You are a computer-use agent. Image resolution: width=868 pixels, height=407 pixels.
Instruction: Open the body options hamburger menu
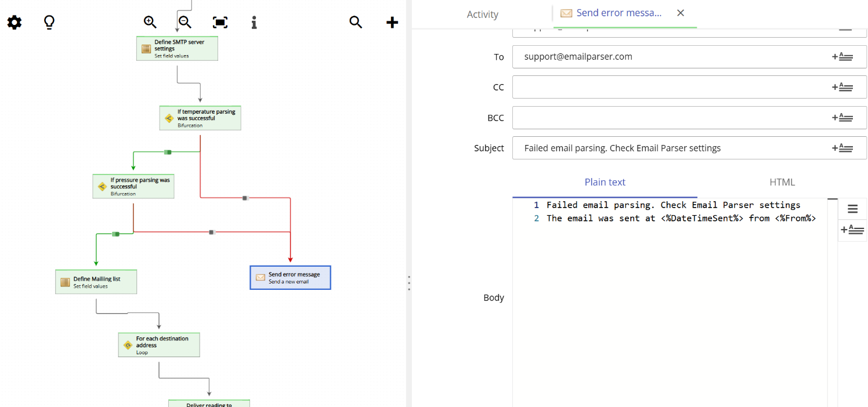[852, 208]
